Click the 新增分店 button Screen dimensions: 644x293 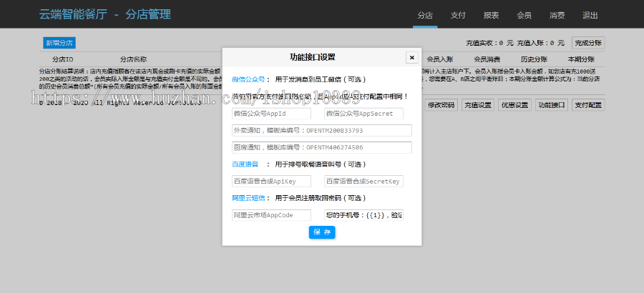click(x=59, y=43)
